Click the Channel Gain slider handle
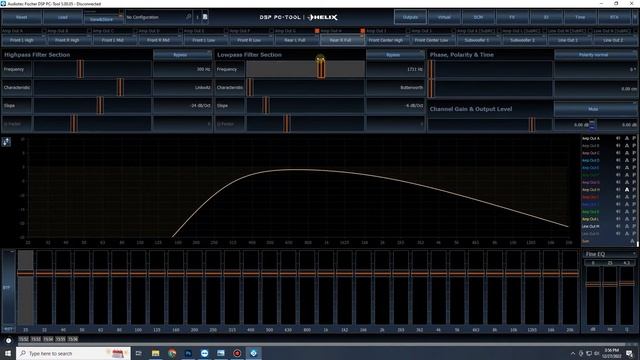The height and width of the screenshot is (360, 640). (x=532, y=124)
